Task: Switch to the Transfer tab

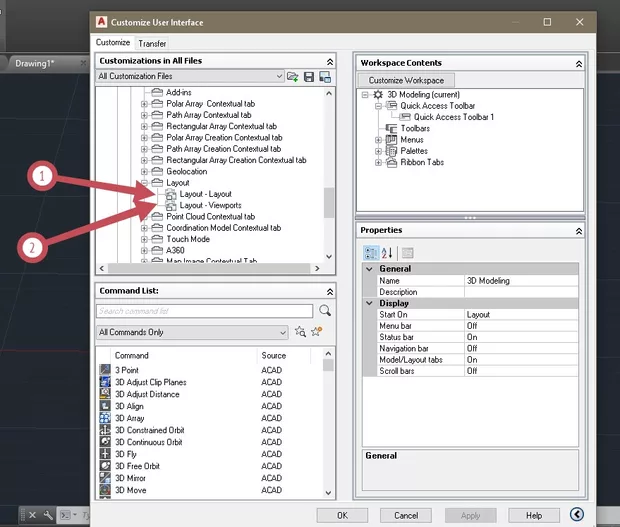Action: click(x=152, y=44)
